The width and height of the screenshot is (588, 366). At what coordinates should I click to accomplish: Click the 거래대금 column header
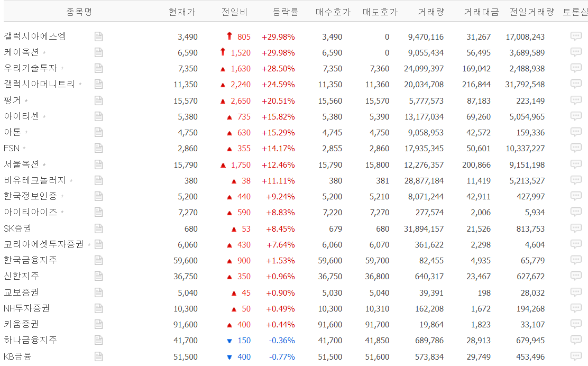point(481,12)
